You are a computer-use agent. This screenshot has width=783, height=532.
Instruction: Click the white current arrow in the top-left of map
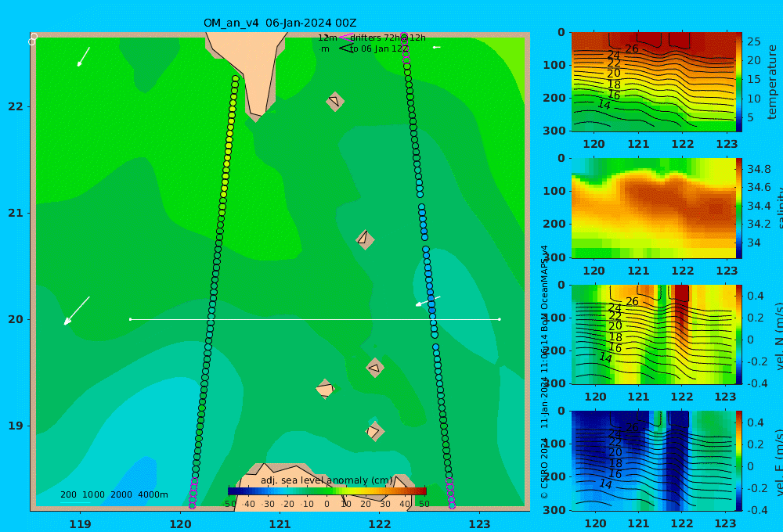coord(84,57)
